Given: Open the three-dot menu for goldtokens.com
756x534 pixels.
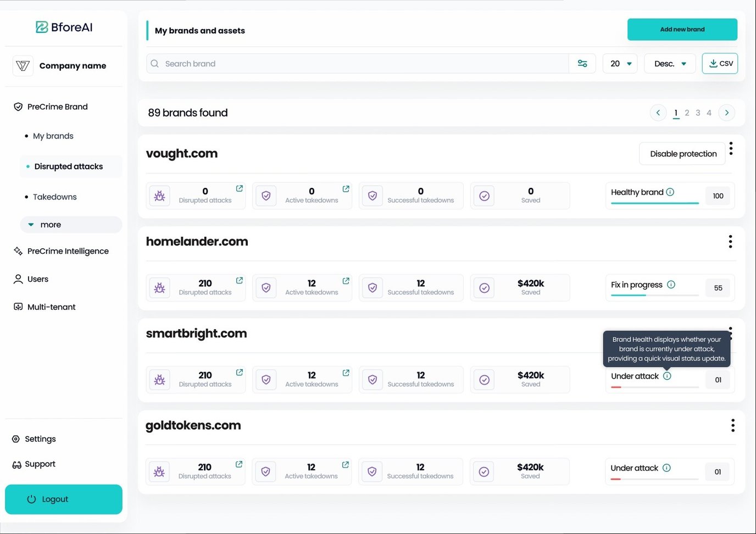Looking at the screenshot, I should [x=733, y=425].
